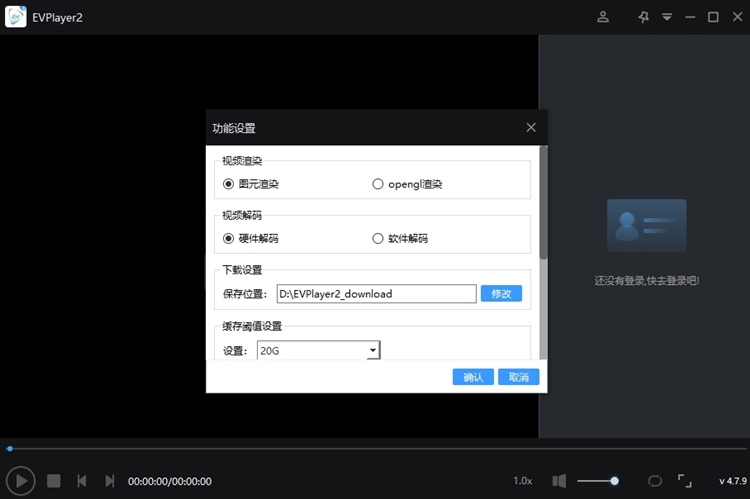
Task: Click the 确认 button
Action: [x=473, y=377]
